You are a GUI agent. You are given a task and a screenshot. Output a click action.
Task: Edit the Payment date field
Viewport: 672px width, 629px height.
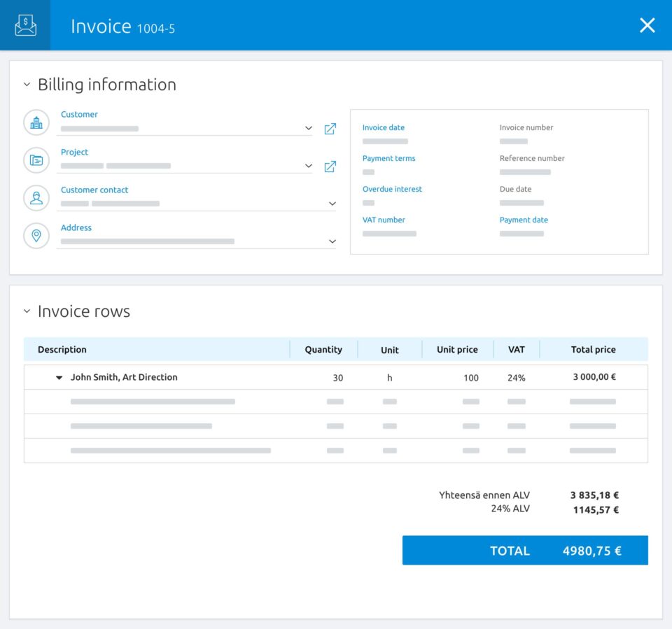521,233
